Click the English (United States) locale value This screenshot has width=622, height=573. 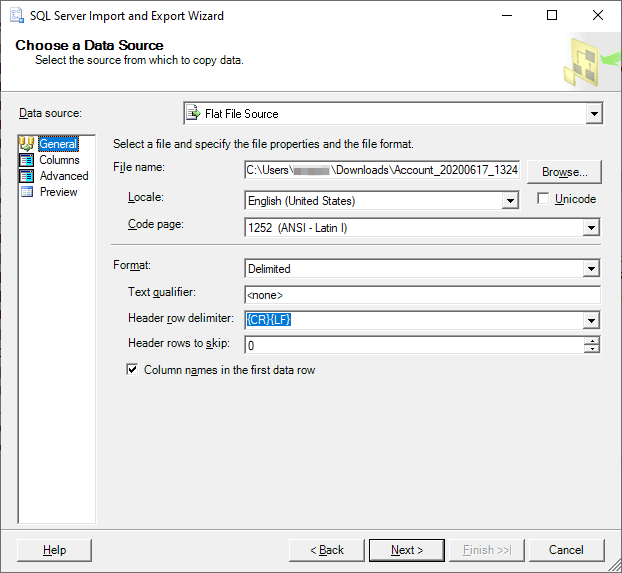click(x=301, y=201)
